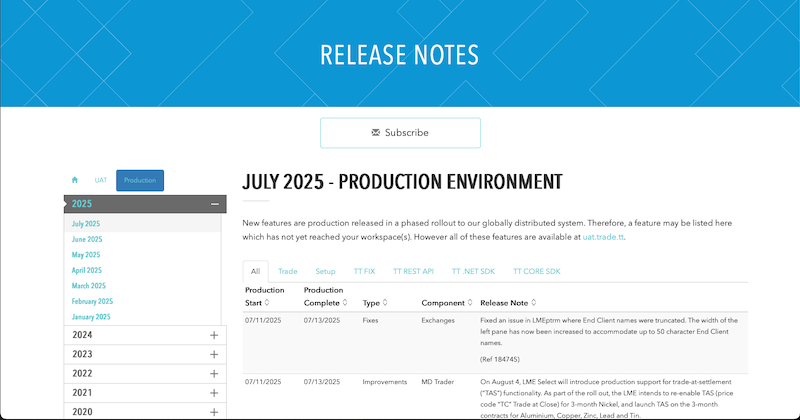Expand the 2024 release notes section
800x420 pixels.
pyautogui.click(x=214, y=335)
